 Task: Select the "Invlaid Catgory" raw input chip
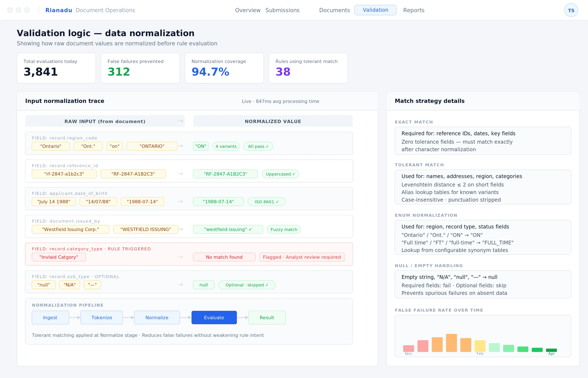tap(59, 257)
